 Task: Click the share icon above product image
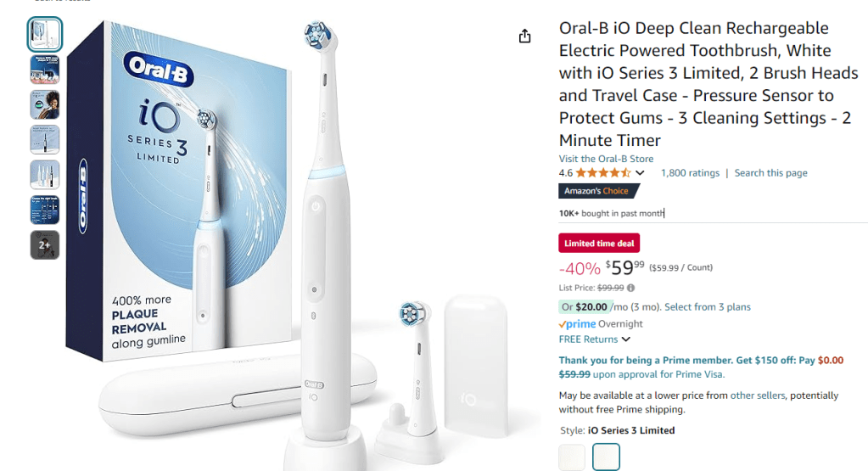(x=524, y=36)
